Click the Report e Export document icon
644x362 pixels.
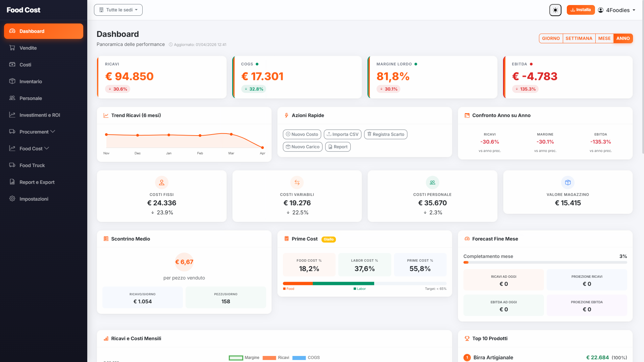pos(12,182)
